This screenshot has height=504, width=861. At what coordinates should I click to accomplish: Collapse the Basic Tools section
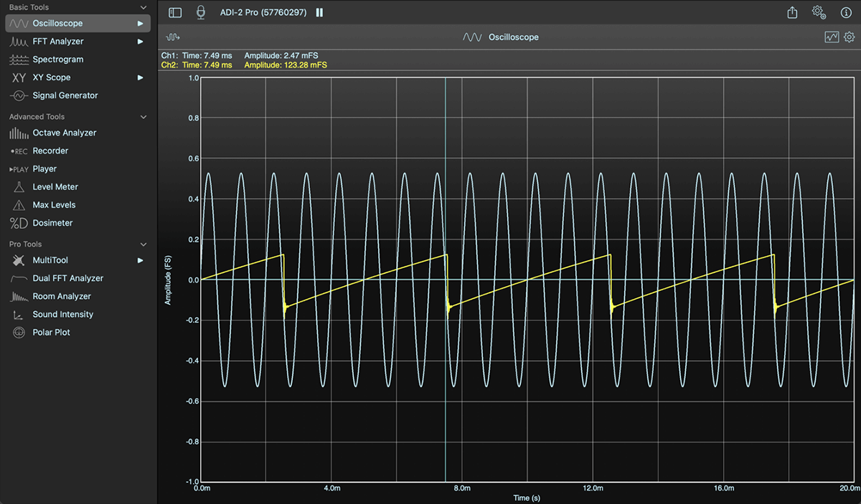click(x=143, y=7)
